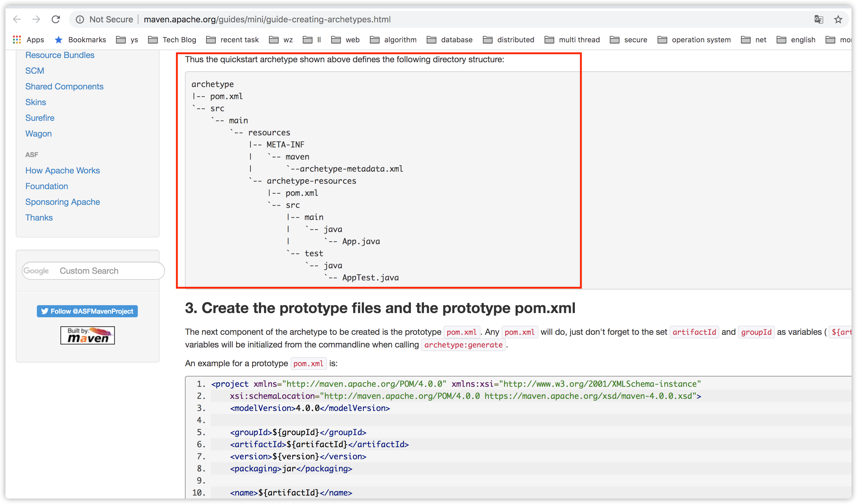Image resolution: width=857 pixels, height=504 pixels.
Task: Click the address bar URL
Action: click(x=267, y=19)
